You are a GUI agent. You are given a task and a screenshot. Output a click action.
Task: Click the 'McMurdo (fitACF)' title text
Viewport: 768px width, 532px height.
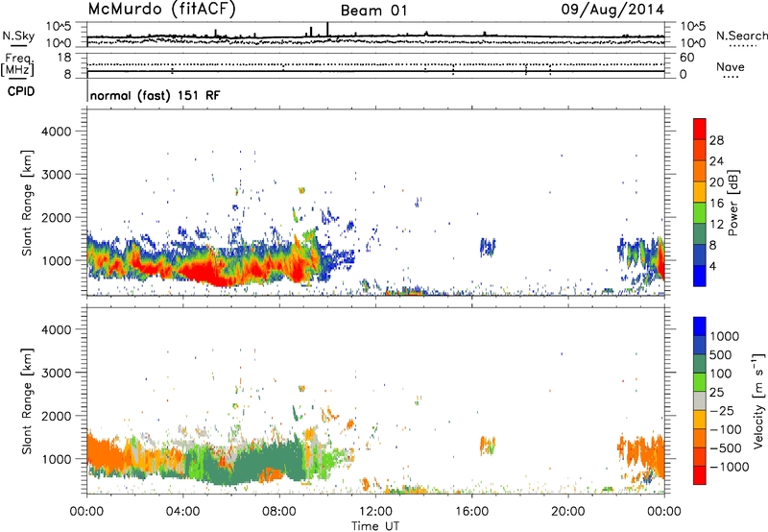point(162,10)
